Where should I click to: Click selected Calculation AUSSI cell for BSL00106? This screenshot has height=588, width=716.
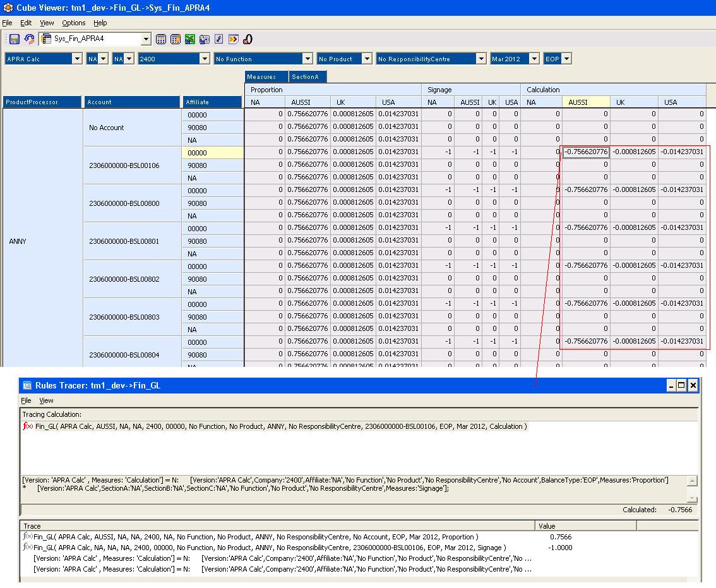(587, 152)
